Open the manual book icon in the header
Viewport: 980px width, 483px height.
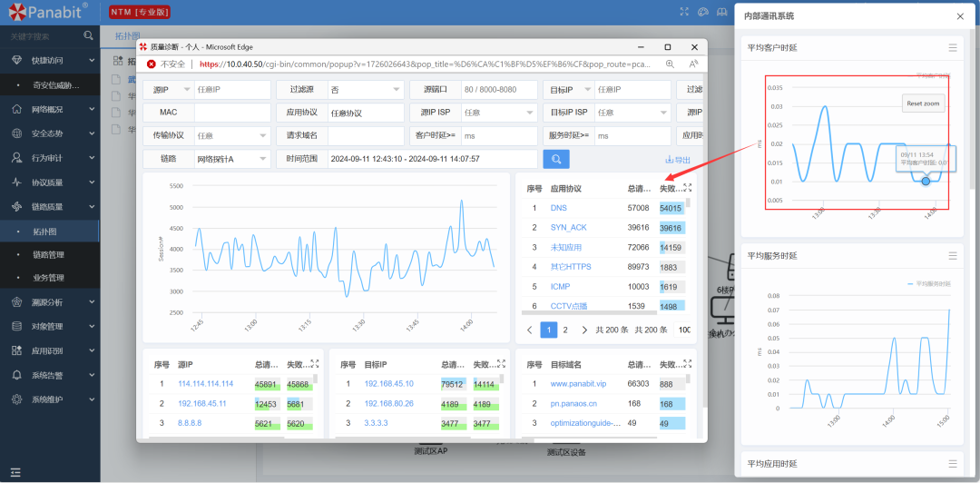(722, 11)
